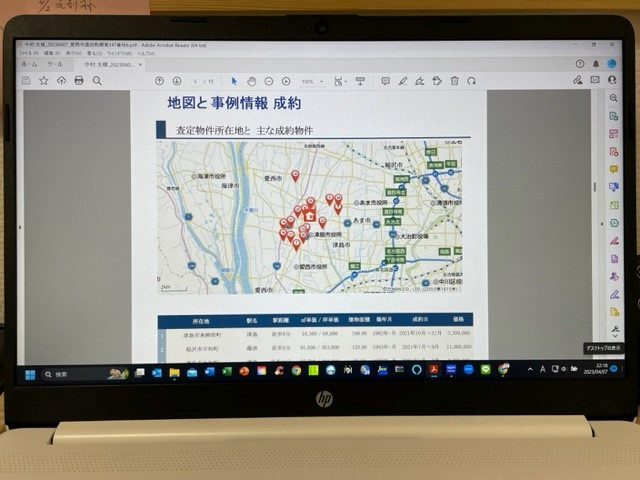Switch to the ホーム tab

click(x=29, y=64)
